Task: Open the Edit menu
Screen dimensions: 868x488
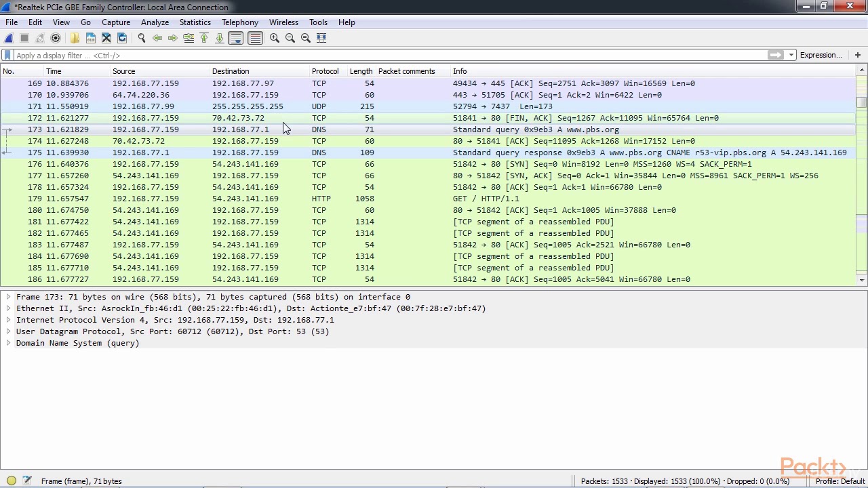Action: (x=35, y=22)
